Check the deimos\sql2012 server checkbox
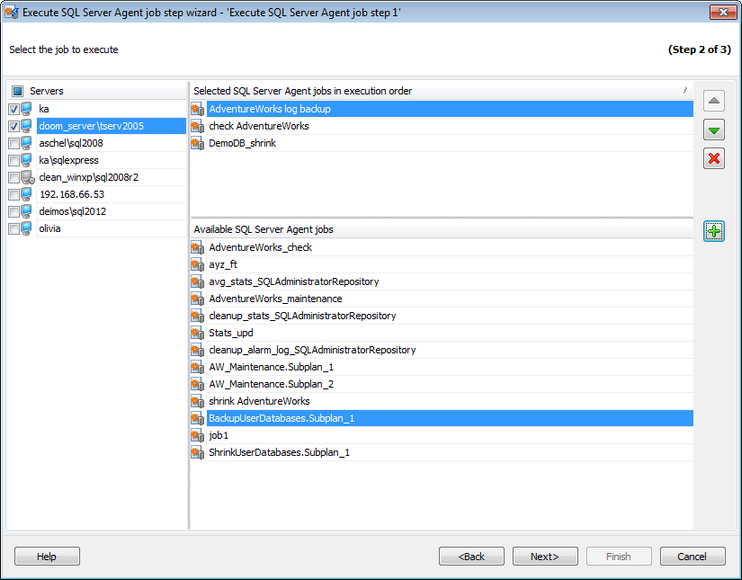 pyautogui.click(x=14, y=211)
